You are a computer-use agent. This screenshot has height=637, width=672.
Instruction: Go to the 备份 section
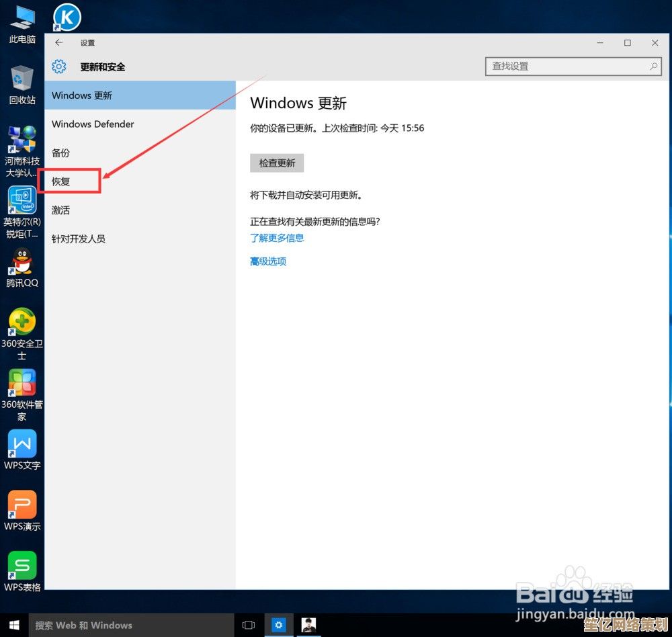point(140,153)
